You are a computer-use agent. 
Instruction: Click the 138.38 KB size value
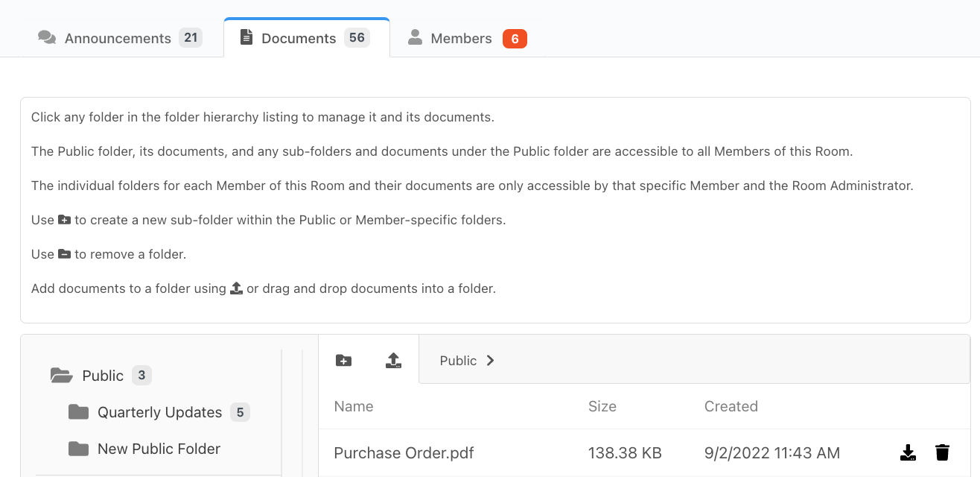pos(625,452)
